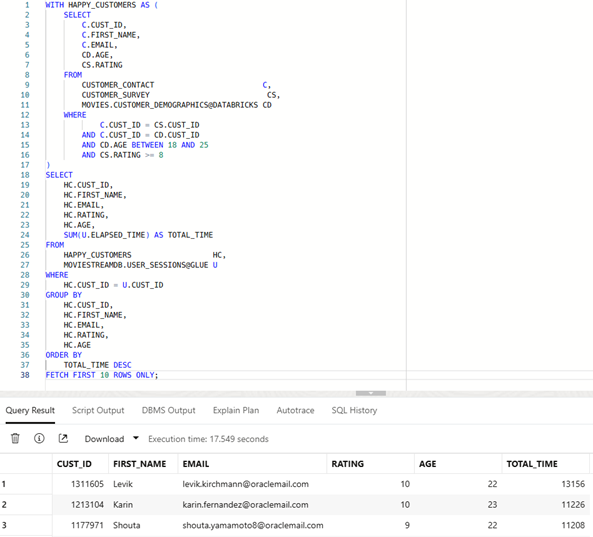The image size is (593, 537).
Task: Click the query info icon
Action: click(39, 438)
